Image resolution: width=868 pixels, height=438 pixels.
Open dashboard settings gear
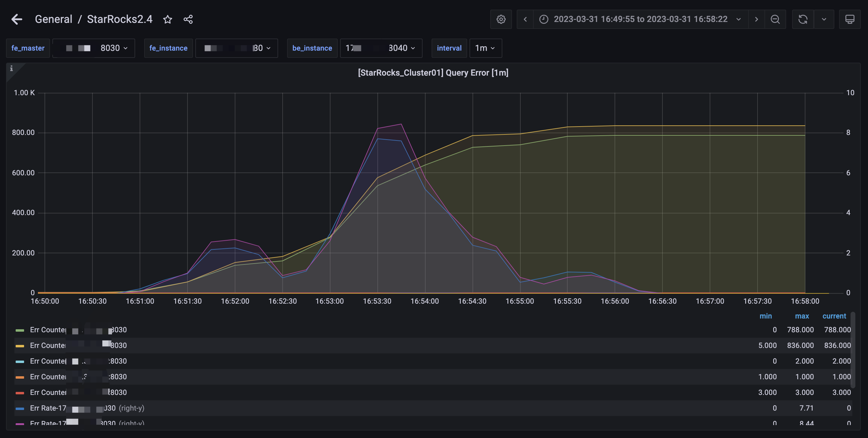click(501, 19)
